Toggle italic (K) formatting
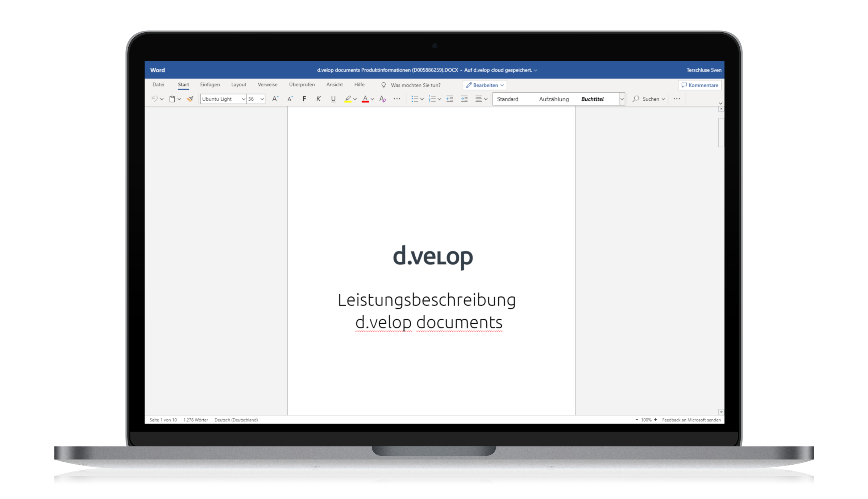868x499 pixels. click(x=319, y=99)
